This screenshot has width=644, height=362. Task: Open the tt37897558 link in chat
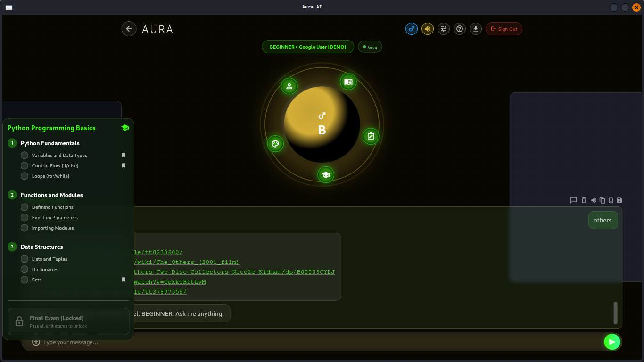pos(160,292)
